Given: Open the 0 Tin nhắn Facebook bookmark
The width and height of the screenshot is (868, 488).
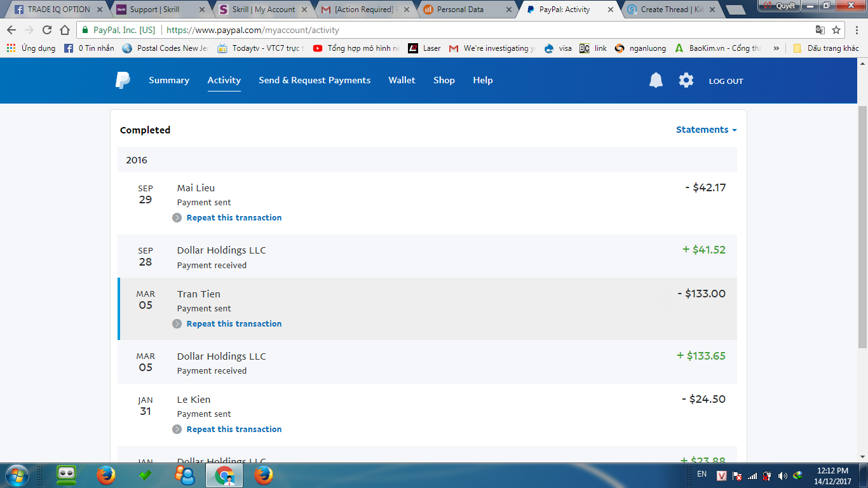Looking at the screenshot, I should pos(90,48).
